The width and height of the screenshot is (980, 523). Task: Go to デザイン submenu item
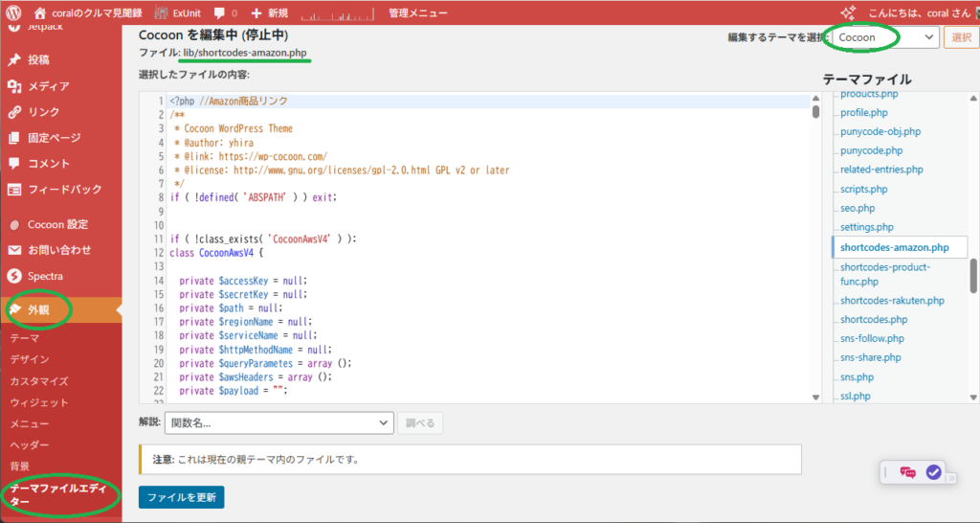(30, 360)
